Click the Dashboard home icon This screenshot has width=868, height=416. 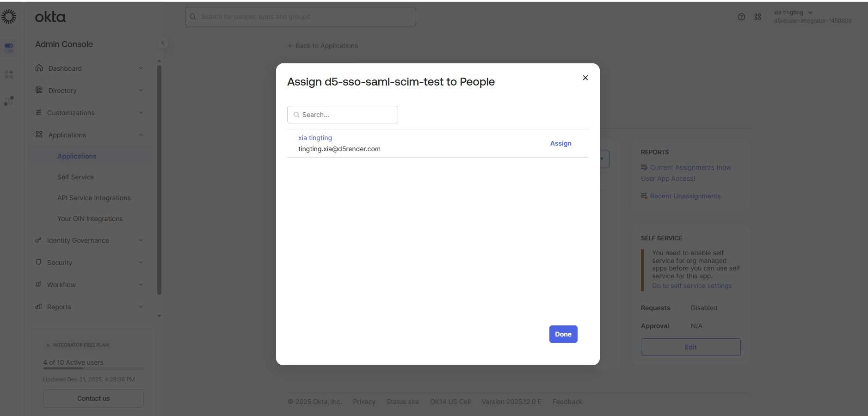tap(39, 68)
